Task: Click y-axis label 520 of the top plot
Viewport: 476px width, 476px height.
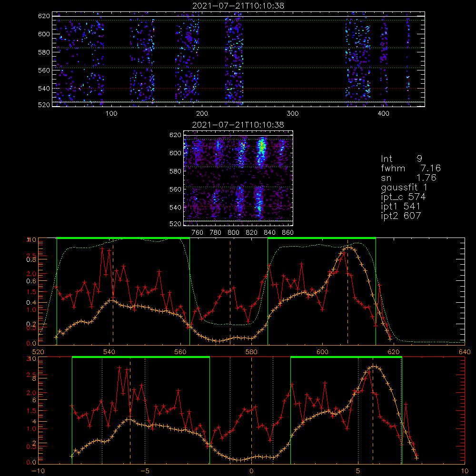Action: click(44, 105)
